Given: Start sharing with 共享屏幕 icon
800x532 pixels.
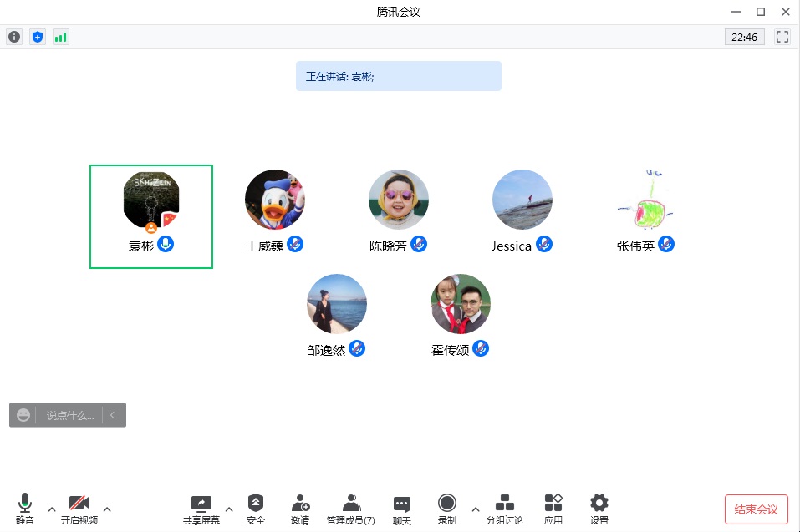Looking at the screenshot, I should (201, 509).
